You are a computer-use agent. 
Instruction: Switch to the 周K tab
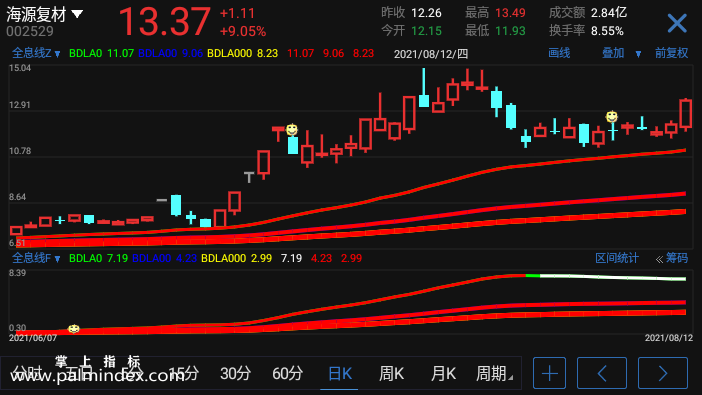click(391, 373)
